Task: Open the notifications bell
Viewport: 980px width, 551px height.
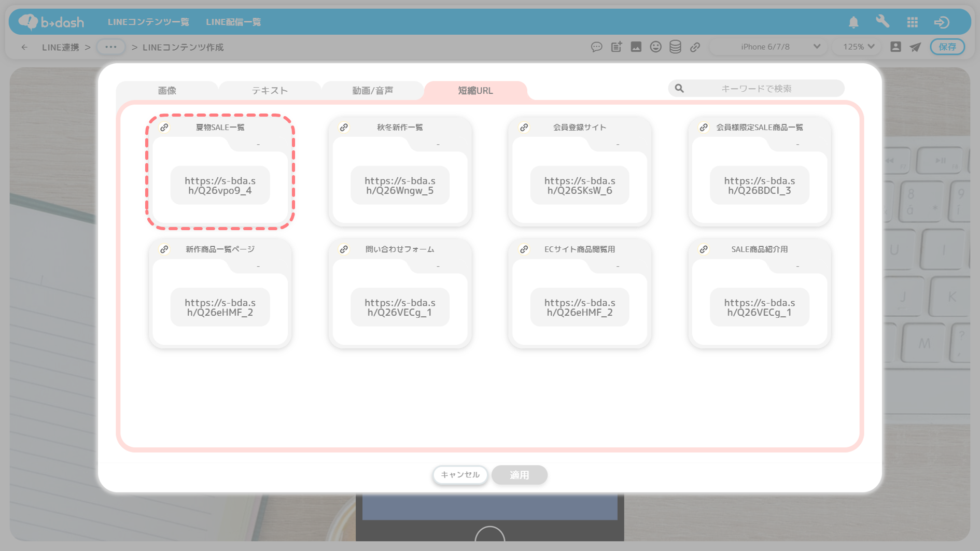Action: pos(853,22)
